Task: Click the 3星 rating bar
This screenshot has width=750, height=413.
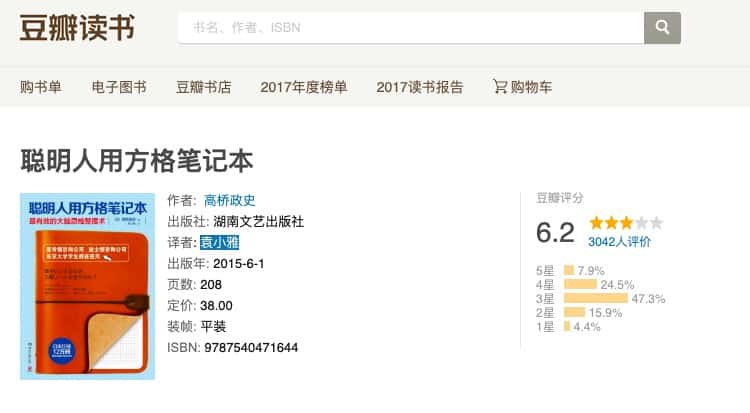Action: coord(596,298)
